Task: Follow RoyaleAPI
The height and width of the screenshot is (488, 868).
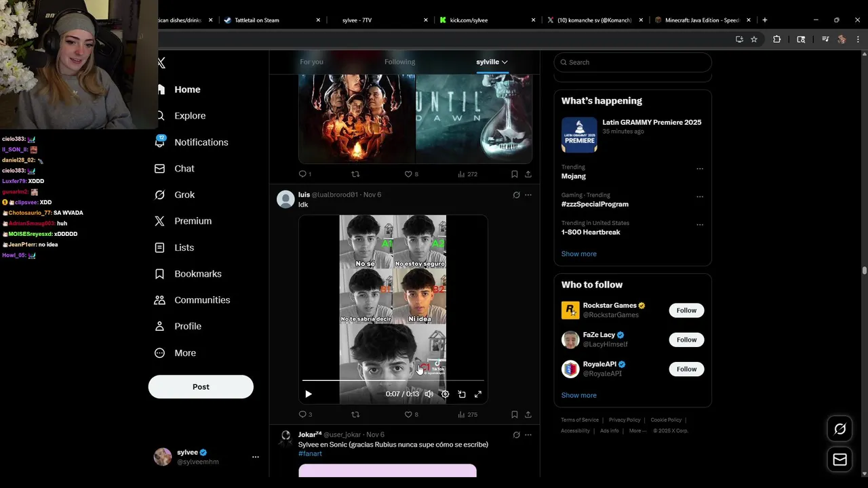Action: [686, 369]
